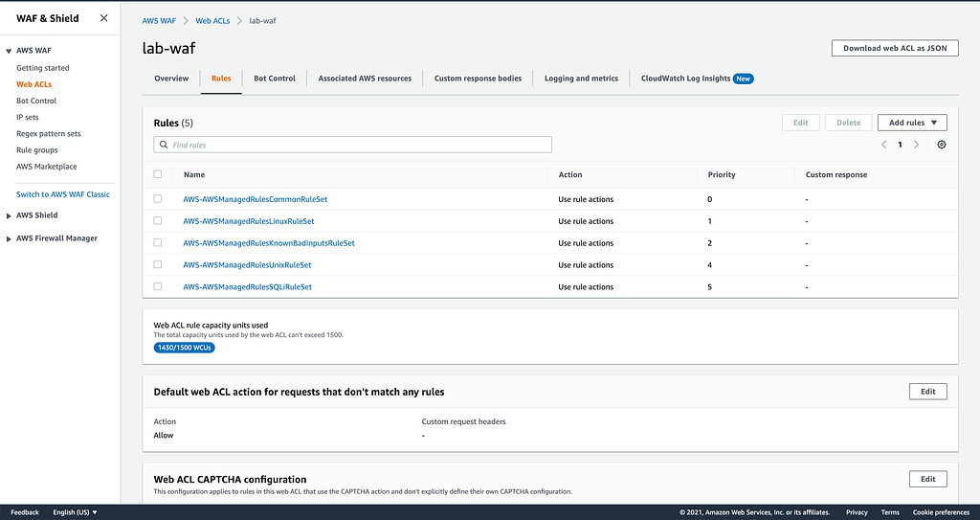
Task: Click Switch to AWS WAF Classic
Action: pyautogui.click(x=62, y=194)
